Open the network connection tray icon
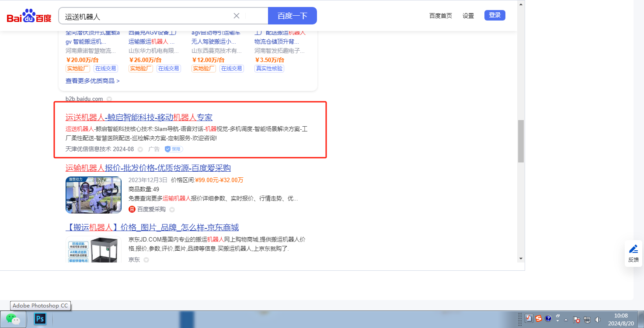Image resolution: width=644 pixels, height=328 pixels. coord(587,320)
